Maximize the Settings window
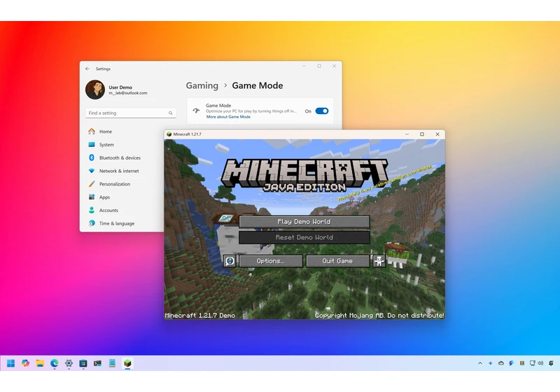Screen dimensions: 560x392 pyautogui.click(x=319, y=66)
